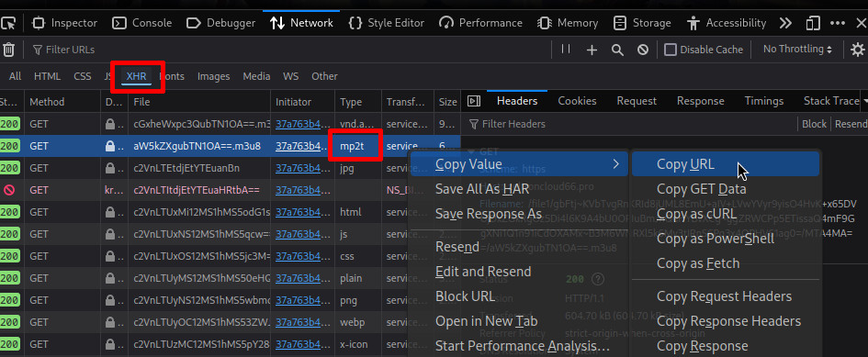Open the Timings details tab
Image resolution: width=868 pixels, height=357 pixels.
coord(764,101)
